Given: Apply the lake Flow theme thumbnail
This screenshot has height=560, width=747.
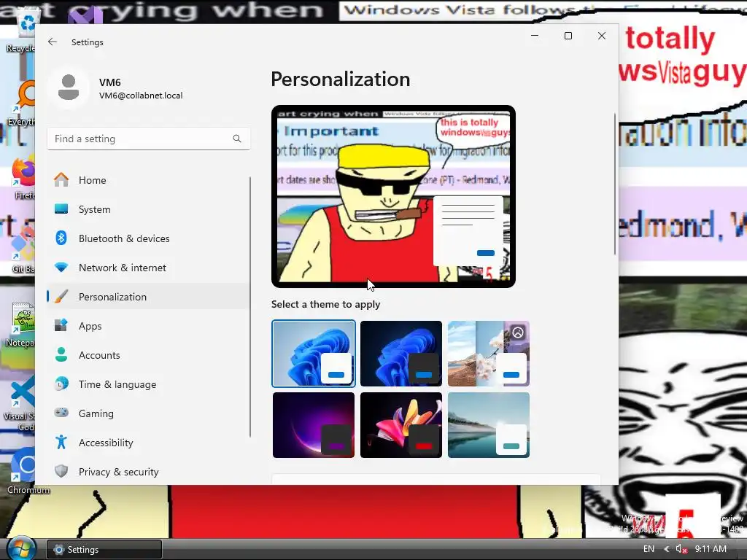Looking at the screenshot, I should tap(489, 425).
